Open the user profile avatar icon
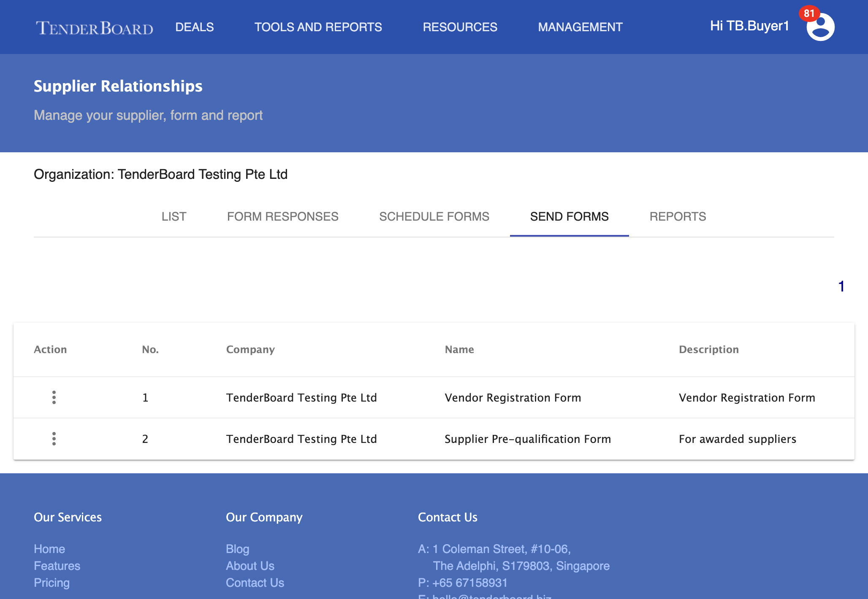Viewport: 868px width, 599px height. click(x=820, y=27)
